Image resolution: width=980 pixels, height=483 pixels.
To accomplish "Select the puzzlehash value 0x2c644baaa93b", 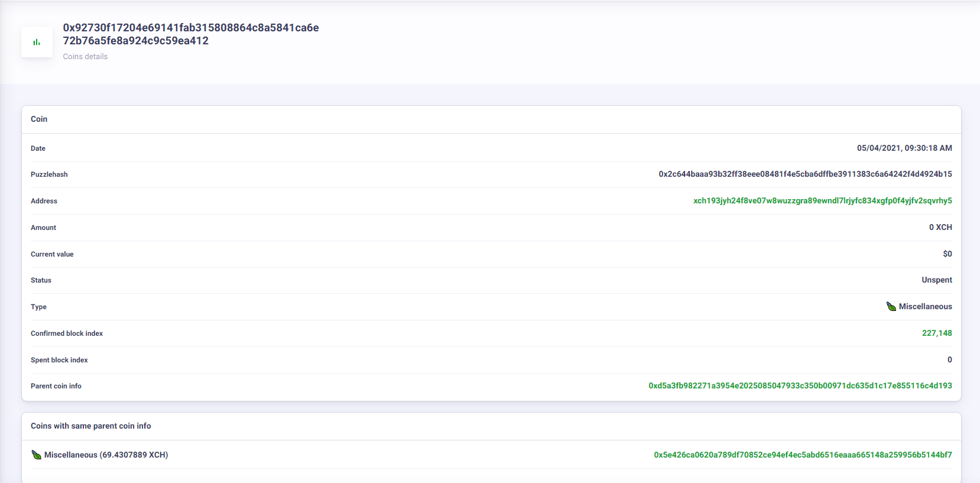I will 805,174.
